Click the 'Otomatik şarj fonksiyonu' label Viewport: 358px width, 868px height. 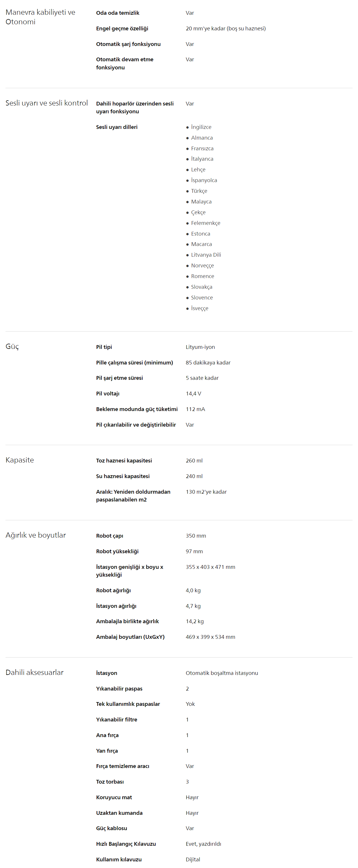point(128,44)
